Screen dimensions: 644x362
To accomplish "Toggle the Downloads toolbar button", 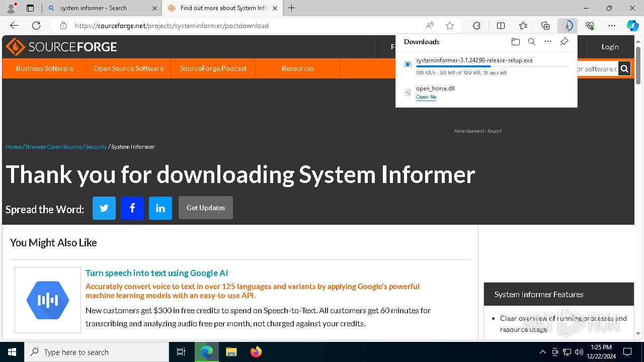I will (568, 26).
